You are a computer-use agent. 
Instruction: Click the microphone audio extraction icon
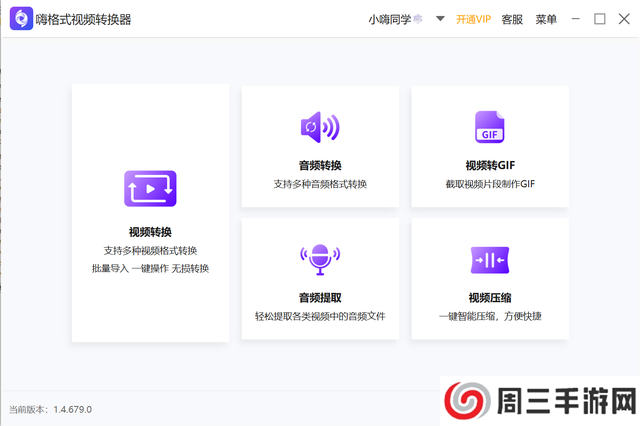[x=320, y=259]
